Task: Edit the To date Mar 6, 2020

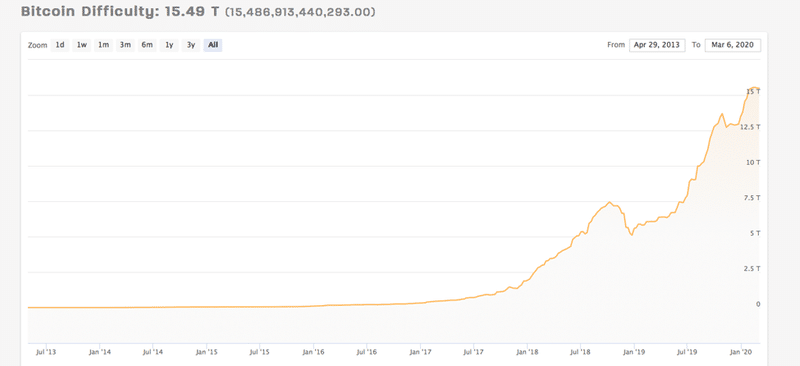Action: point(733,45)
